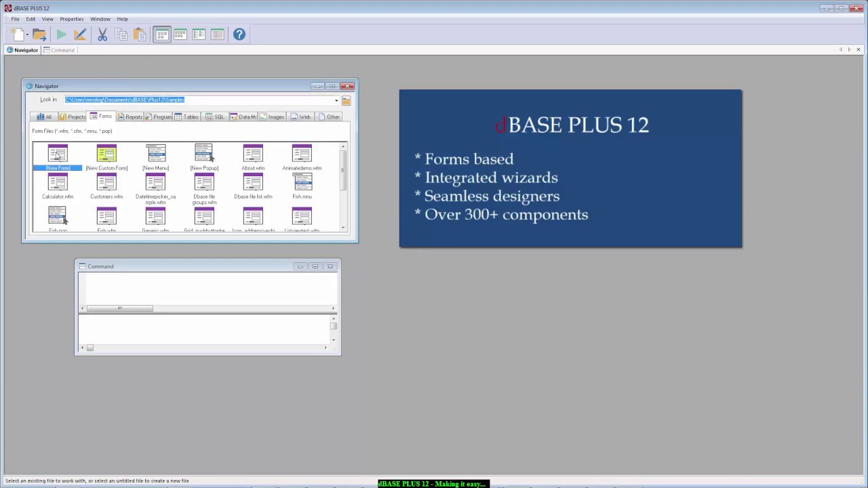
Task: Click the Navigator file list vertical scrollbar thumb
Action: click(343, 171)
